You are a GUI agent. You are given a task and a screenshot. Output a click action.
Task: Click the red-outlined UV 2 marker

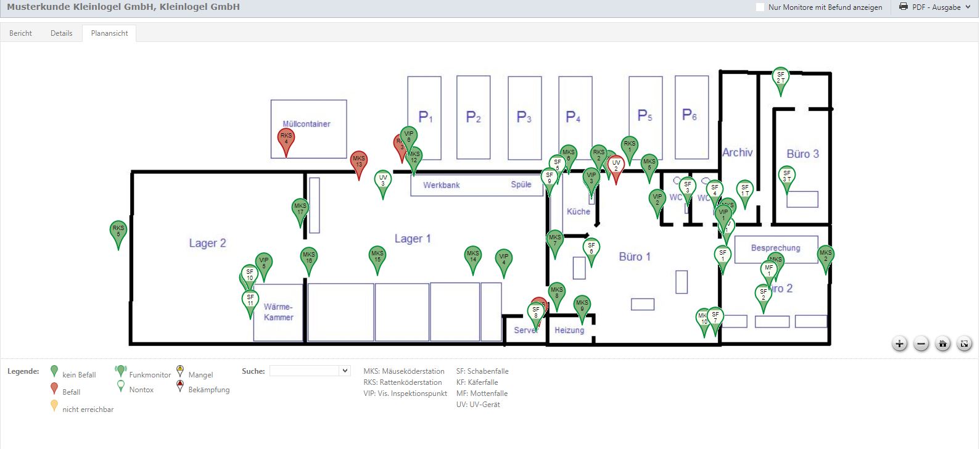point(616,166)
